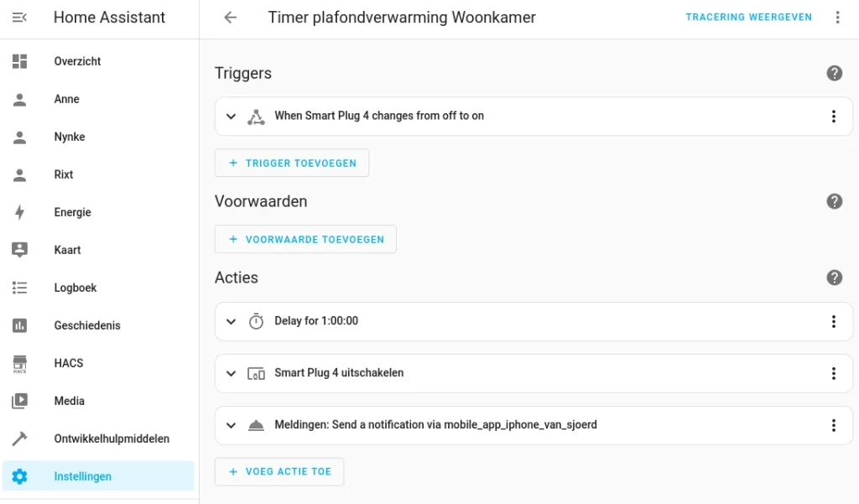Open Ontwikkelhulpmiddelen in the sidebar
This screenshot has width=859, height=504.
[111, 439]
